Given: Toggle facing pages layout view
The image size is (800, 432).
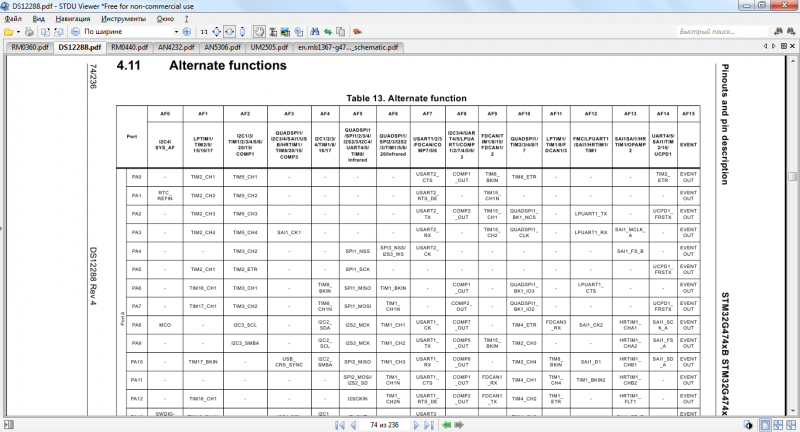Looking at the screenshot, I should 778,425.
